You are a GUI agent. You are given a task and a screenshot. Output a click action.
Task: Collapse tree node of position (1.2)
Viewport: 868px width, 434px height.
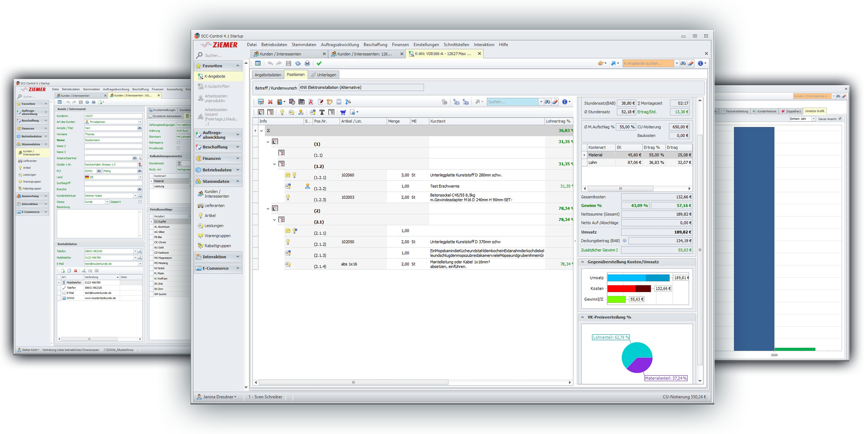coord(275,164)
